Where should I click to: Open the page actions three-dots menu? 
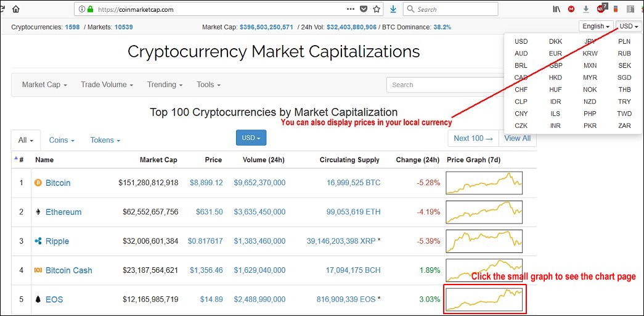pyautogui.click(x=350, y=9)
